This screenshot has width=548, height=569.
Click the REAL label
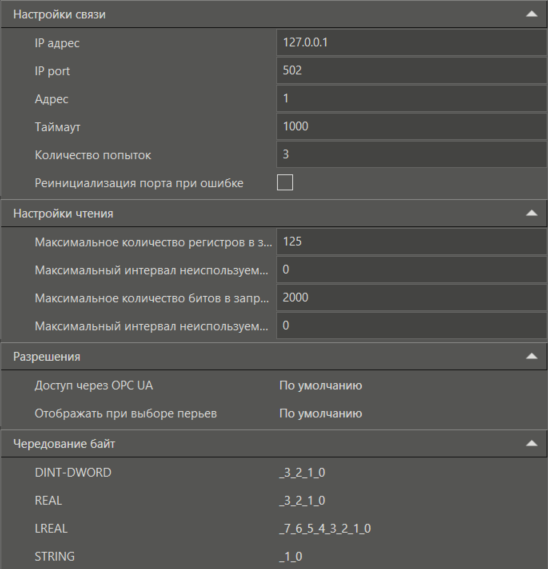tap(48, 500)
